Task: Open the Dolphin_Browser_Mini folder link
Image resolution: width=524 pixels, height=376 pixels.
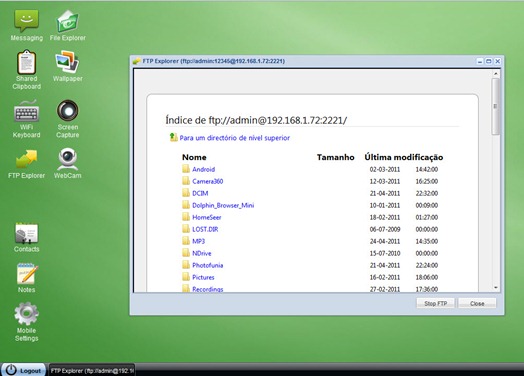Action: [223, 206]
